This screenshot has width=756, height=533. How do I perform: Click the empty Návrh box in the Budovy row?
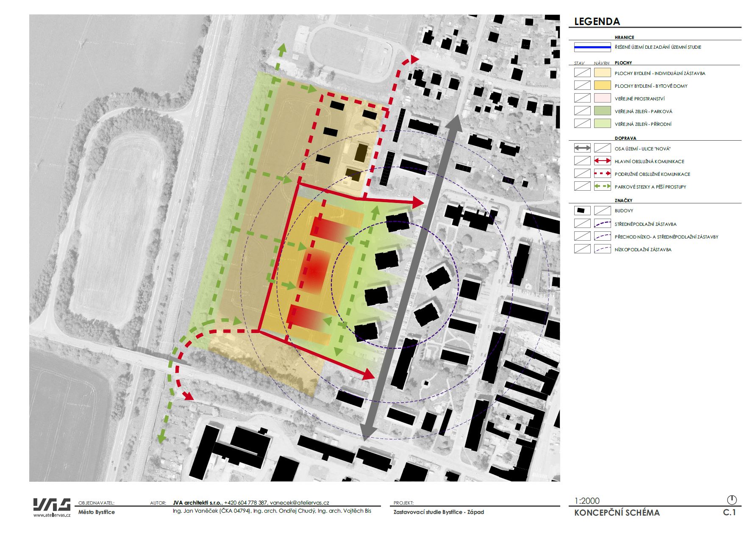602,211
